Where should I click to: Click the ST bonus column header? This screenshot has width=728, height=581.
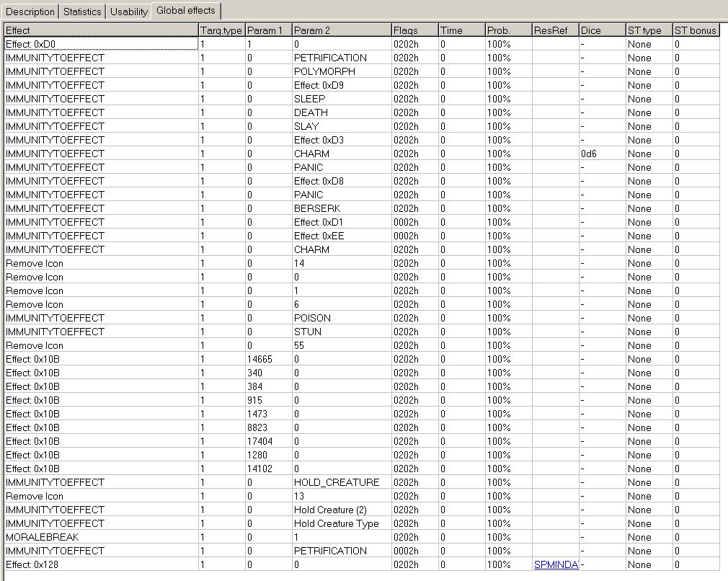pyautogui.click(x=696, y=30)
